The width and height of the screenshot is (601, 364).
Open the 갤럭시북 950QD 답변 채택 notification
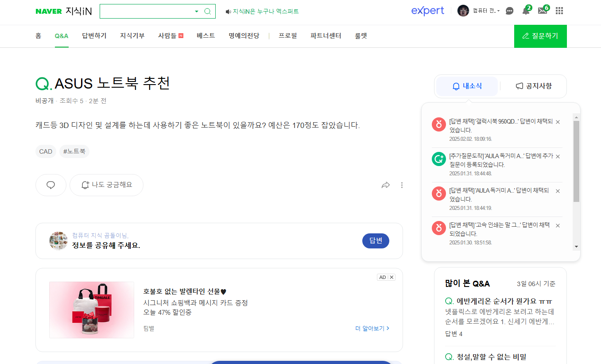(501, 126)
